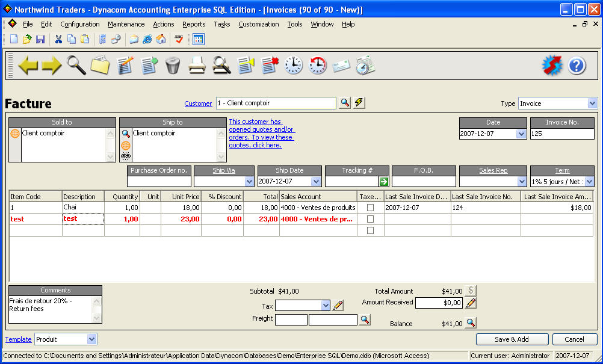603x364 pixels.
Task: Edit tax with the pencil icon
Action: coord(338,305)
